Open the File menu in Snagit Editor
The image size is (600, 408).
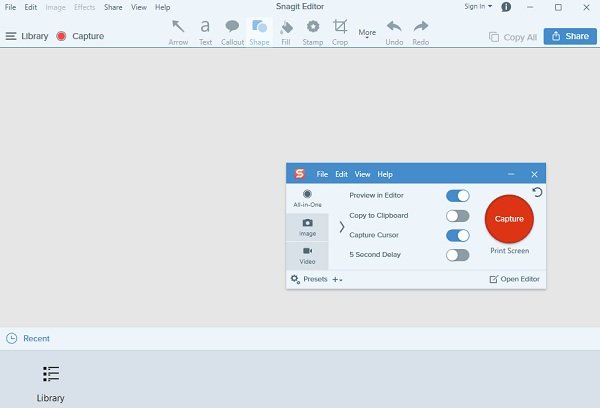[x=10, y=7]
